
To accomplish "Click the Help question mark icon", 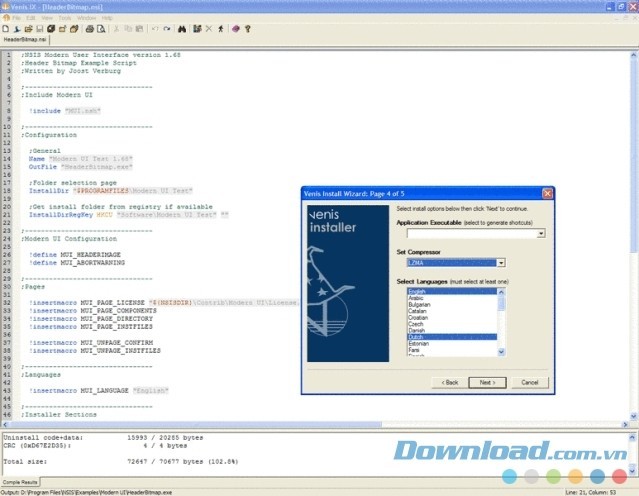I will tap(246, 29).
